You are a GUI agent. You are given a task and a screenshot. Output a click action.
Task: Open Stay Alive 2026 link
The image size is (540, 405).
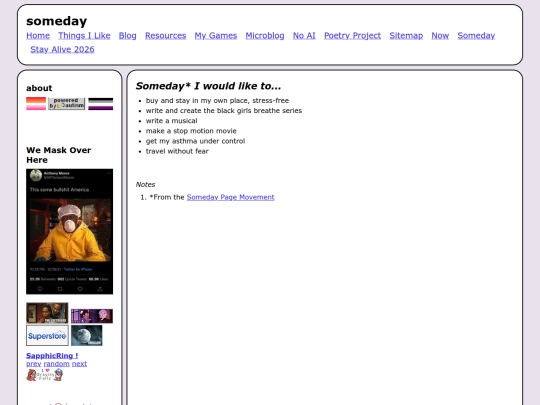(x=62, y=49)
